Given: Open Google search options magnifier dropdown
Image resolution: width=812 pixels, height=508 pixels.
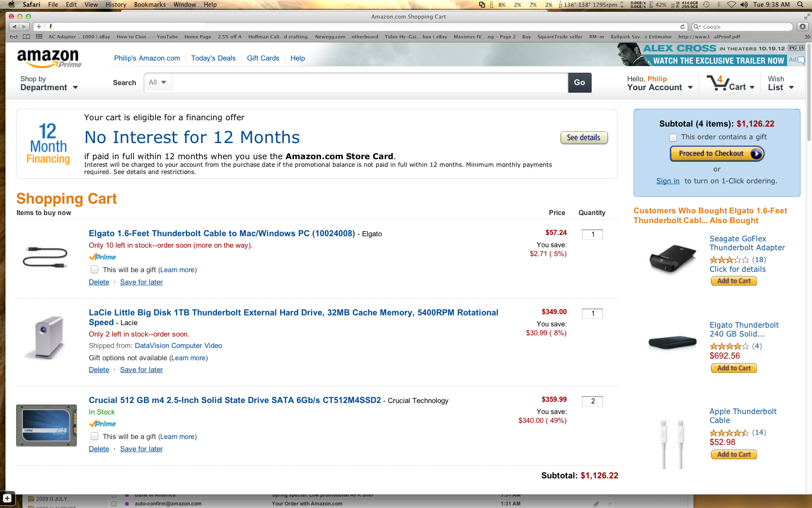Looking at the screenshot, I should coord(697,27).
